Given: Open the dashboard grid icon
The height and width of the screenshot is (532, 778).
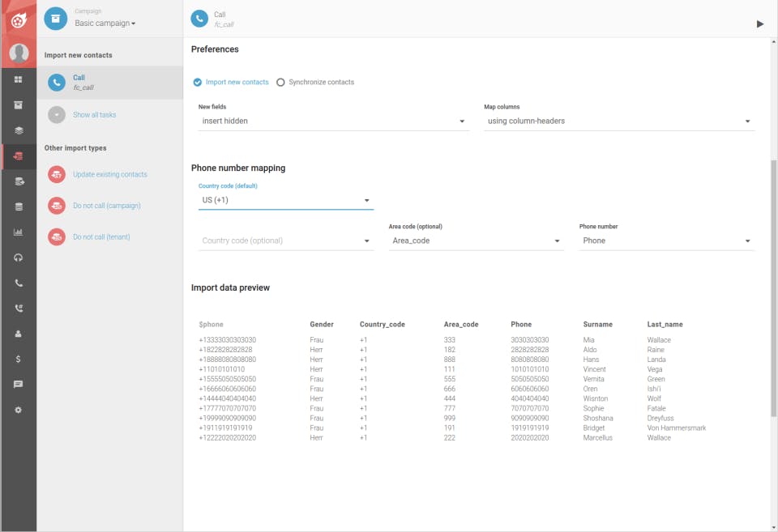Looking at the screenshot, I should point(18,79).
